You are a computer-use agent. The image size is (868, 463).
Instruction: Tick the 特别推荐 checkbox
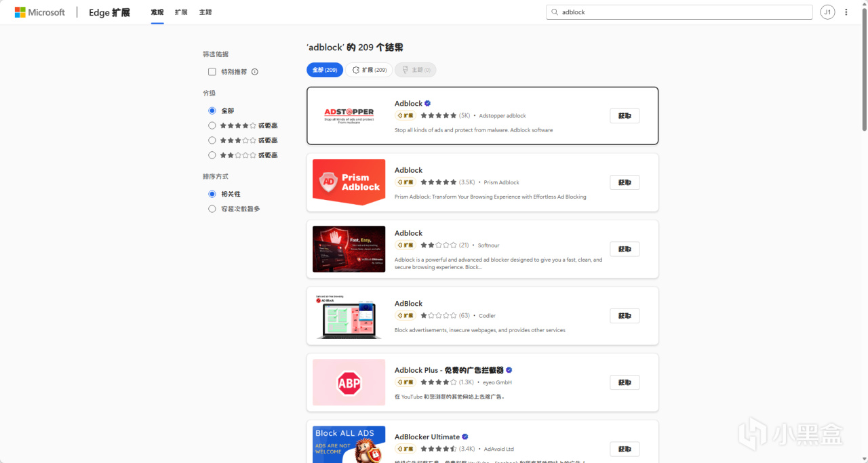click(x=212, y=72)
